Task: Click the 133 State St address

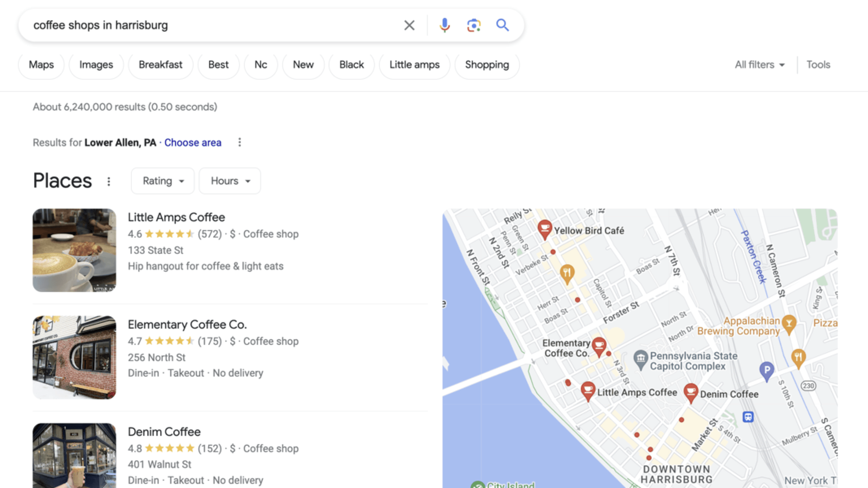Action: (155, 250)
